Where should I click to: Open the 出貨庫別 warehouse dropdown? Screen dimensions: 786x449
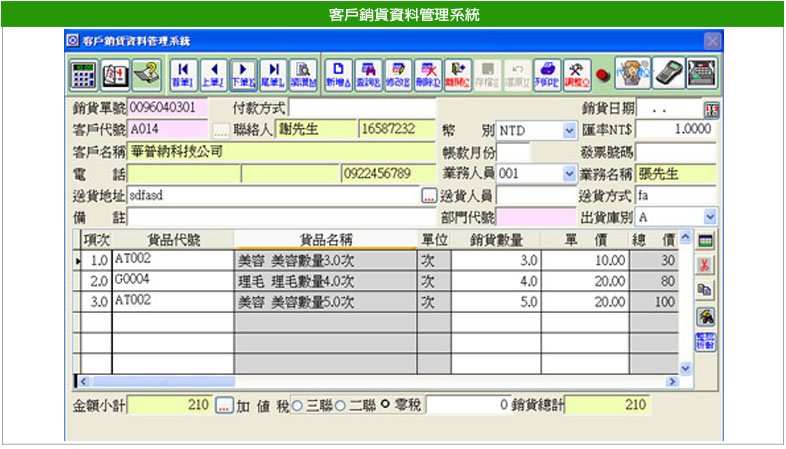709,216
